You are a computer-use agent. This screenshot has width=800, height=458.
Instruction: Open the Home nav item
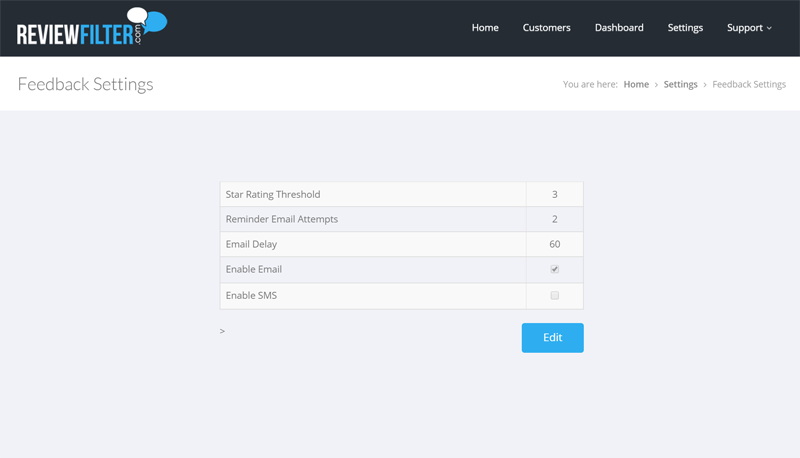485,28
